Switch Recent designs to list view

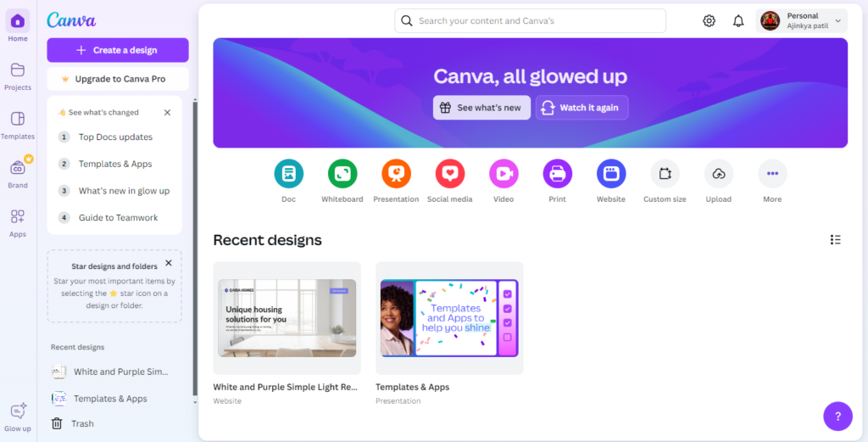pyautogui.click(x=835, y=240)
